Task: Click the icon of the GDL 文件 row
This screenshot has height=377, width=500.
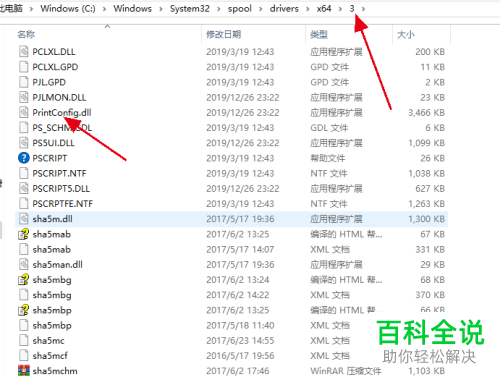Action: (x=24, y=128)
